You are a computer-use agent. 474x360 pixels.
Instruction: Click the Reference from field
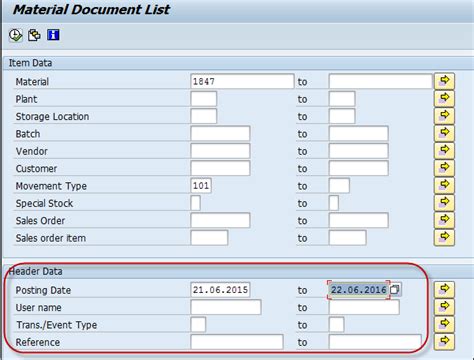coord(237,342)
